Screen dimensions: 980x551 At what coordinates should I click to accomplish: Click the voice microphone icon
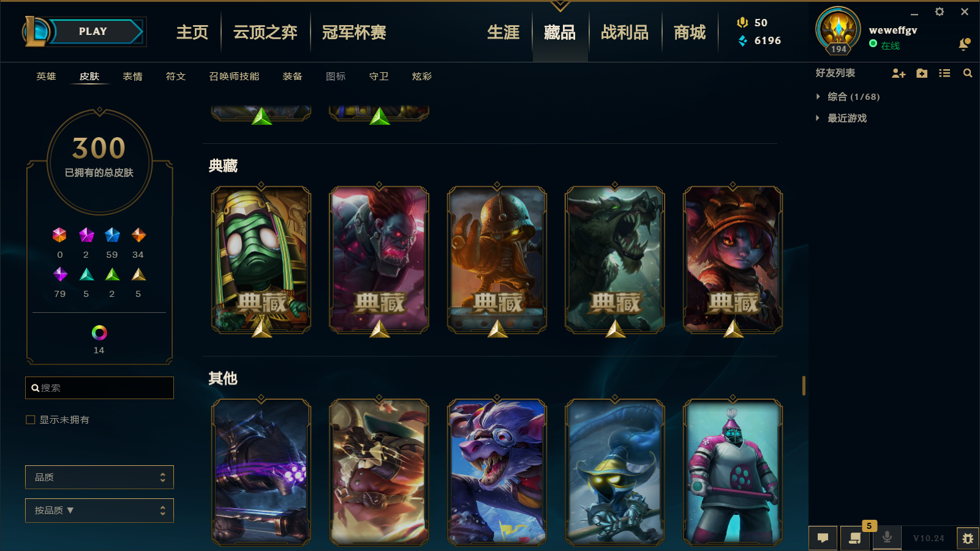[887, 538]
